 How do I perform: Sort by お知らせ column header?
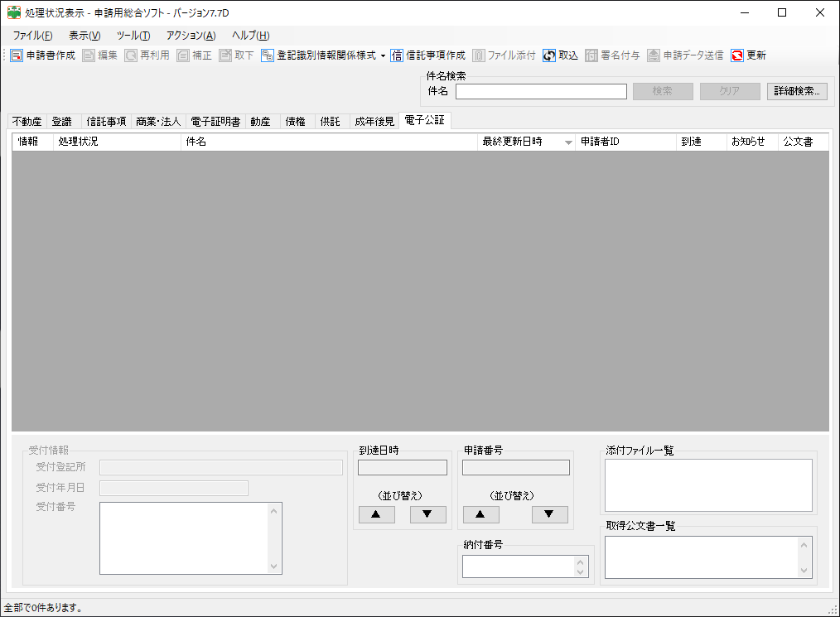tap(752, 142)
